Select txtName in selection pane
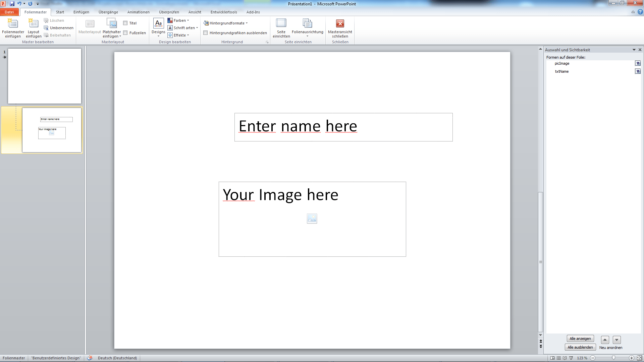Image resolution: width=644 pixels, height=362 pixels. pyautogui.click(x=562, y=71)
